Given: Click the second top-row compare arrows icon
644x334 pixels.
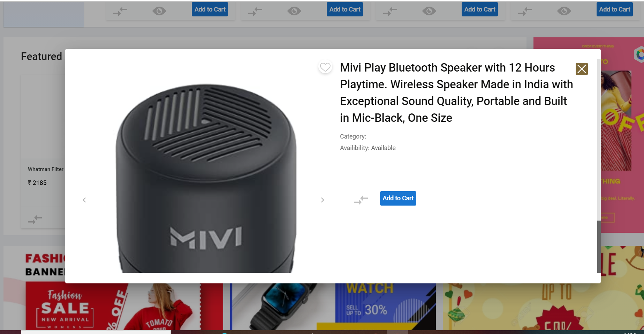Looking at the screenshot, I should tap(255, 12).
